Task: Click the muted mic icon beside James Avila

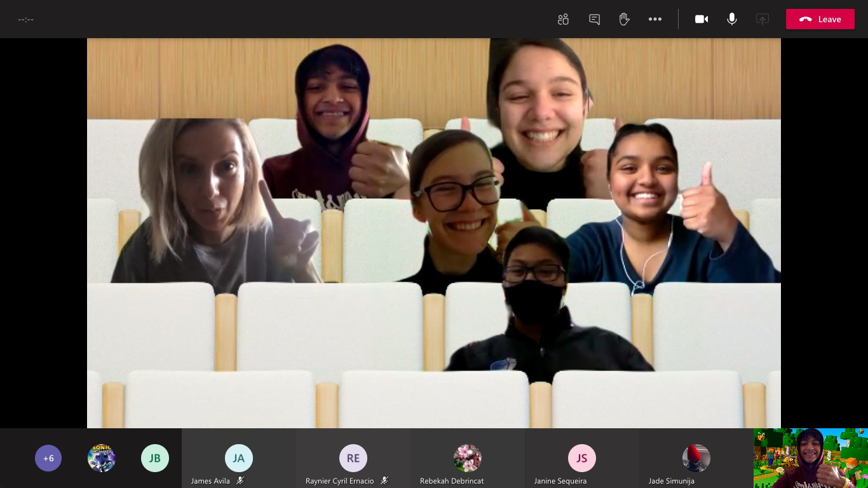Action: tap(240, 481)
